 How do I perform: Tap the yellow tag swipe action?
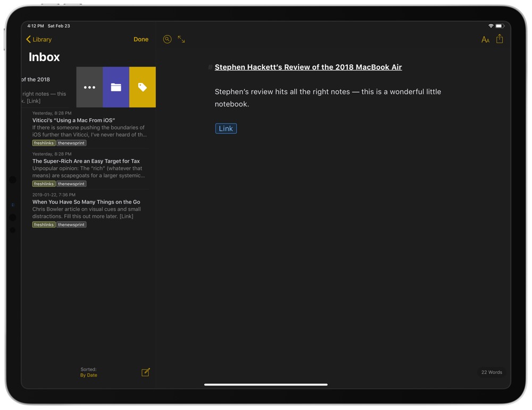143,87
